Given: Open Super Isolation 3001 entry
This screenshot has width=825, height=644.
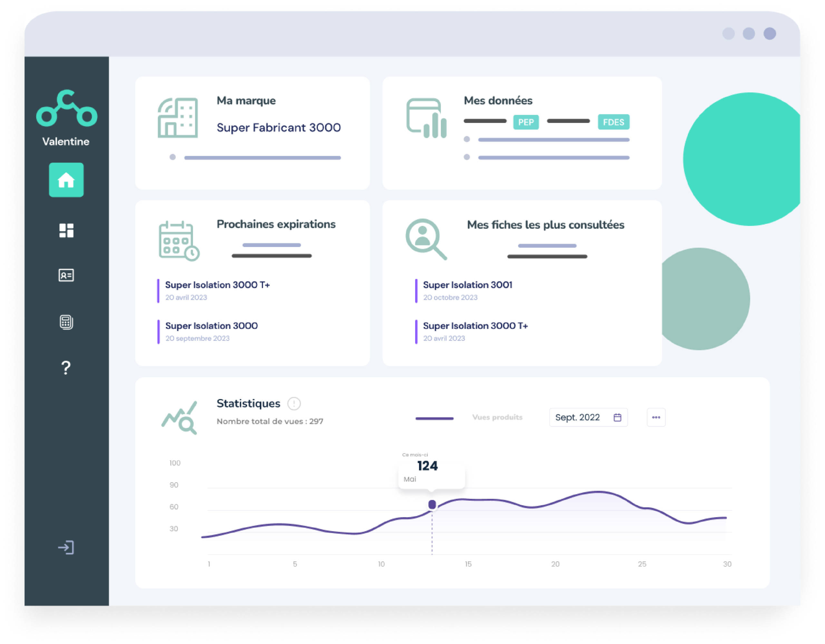Looking at the screenshot, I should 467,285.
